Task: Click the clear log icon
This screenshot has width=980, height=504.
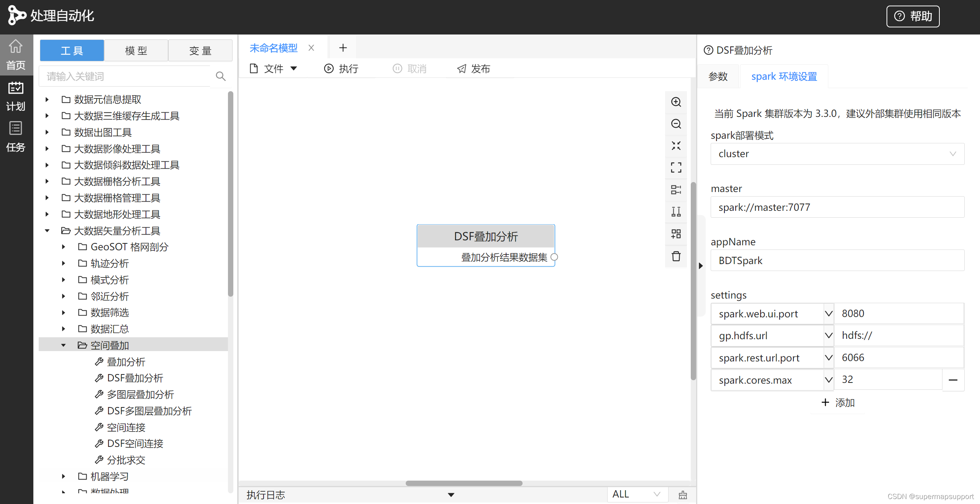Action: pyautogui.click(x=683, y=495)
